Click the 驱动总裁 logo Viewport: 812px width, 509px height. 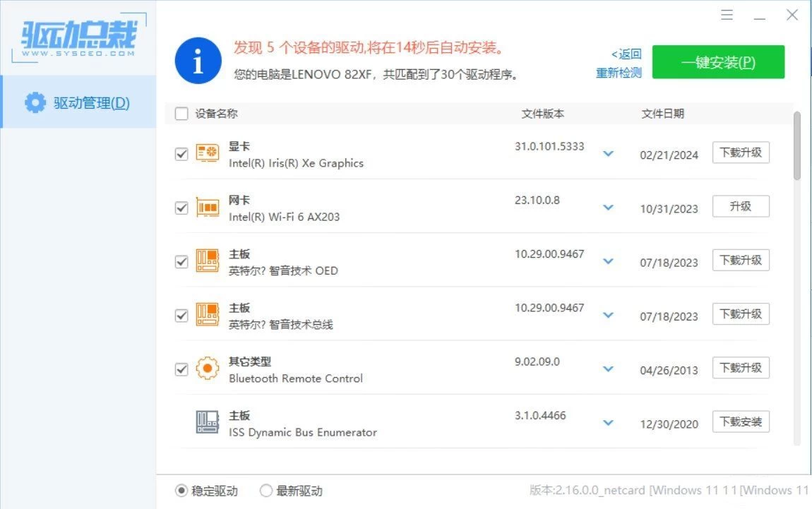pyautogui.click(x=78, y=38)
